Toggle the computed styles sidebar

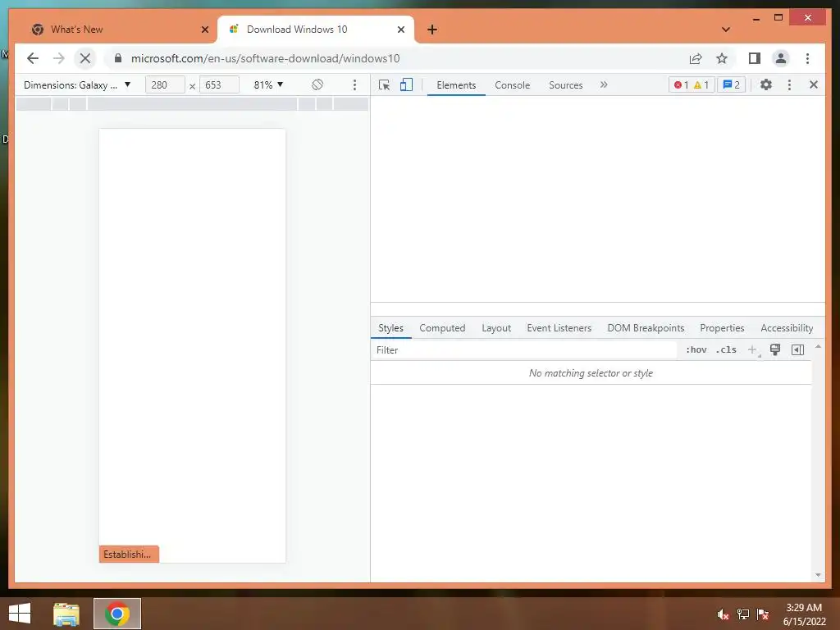click(x=797, y=349)
